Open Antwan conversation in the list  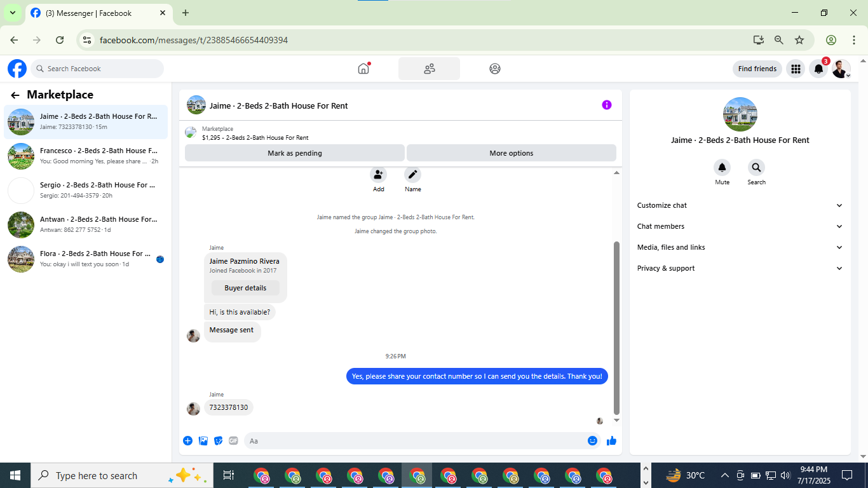(86, 224)
